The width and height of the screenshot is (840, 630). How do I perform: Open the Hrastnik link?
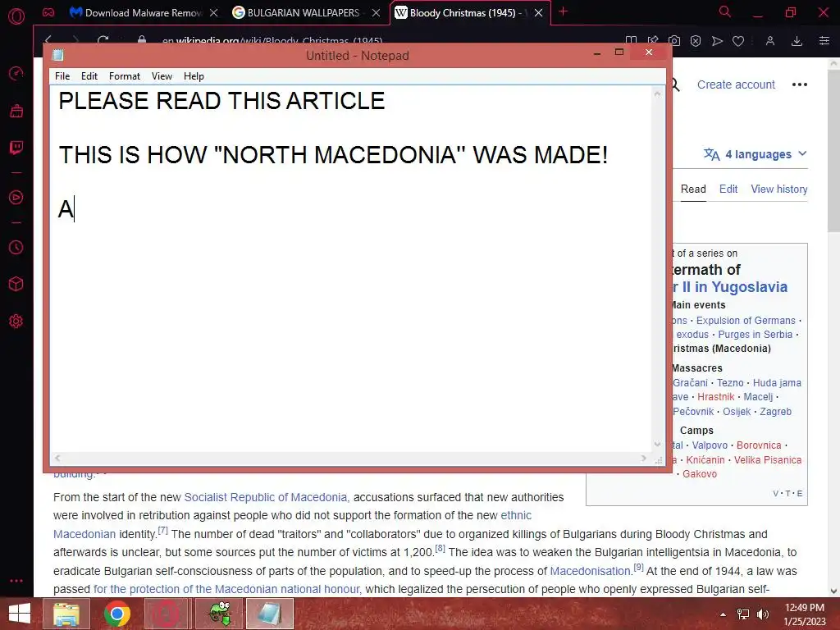715,397
